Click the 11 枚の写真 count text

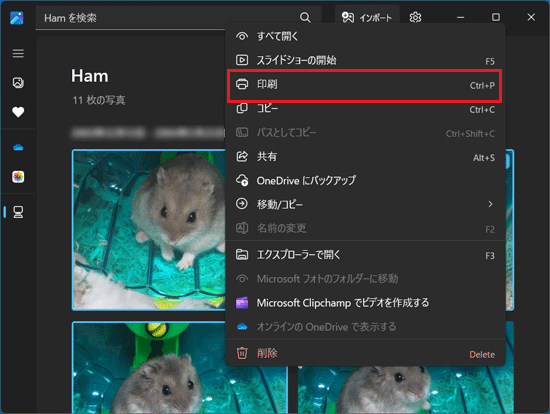point(99,100)
